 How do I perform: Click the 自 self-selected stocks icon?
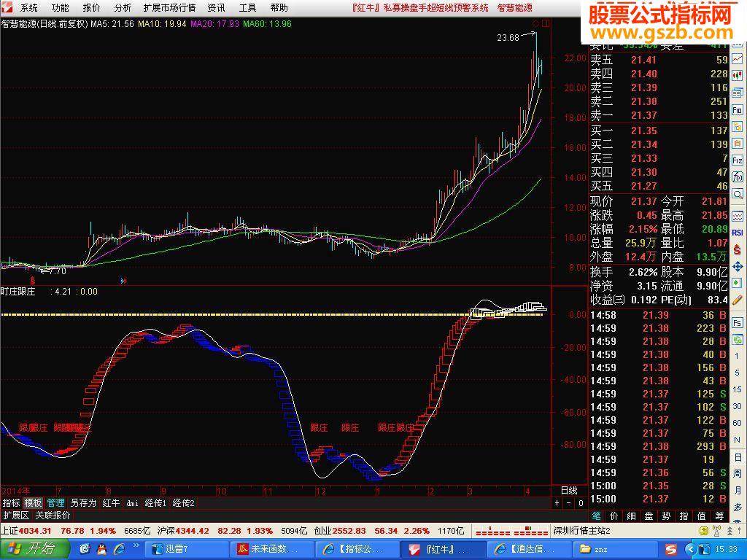(x=737, y=144)
